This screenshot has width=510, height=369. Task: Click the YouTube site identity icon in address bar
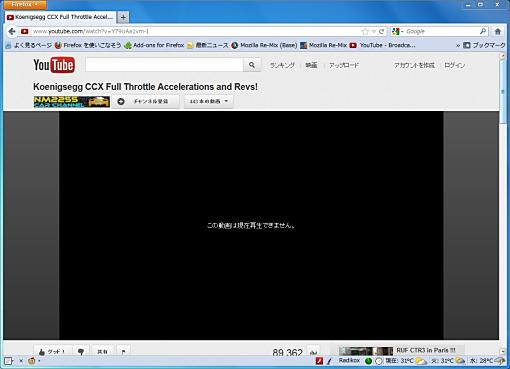pos(24,31)
